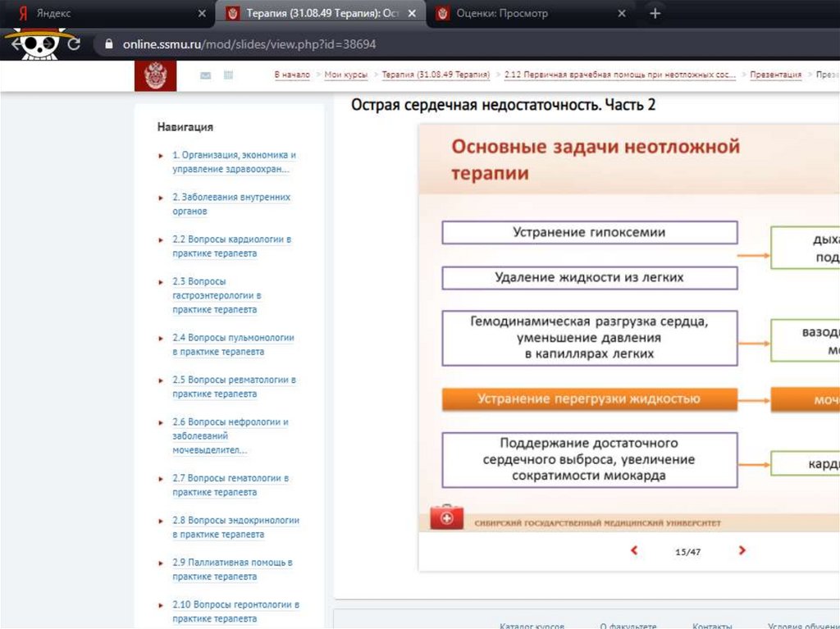The image size is (840, 629).
Task: Open '2.10 Вопросы геронтологии' navigation link
Action: (x=235, y=611)
